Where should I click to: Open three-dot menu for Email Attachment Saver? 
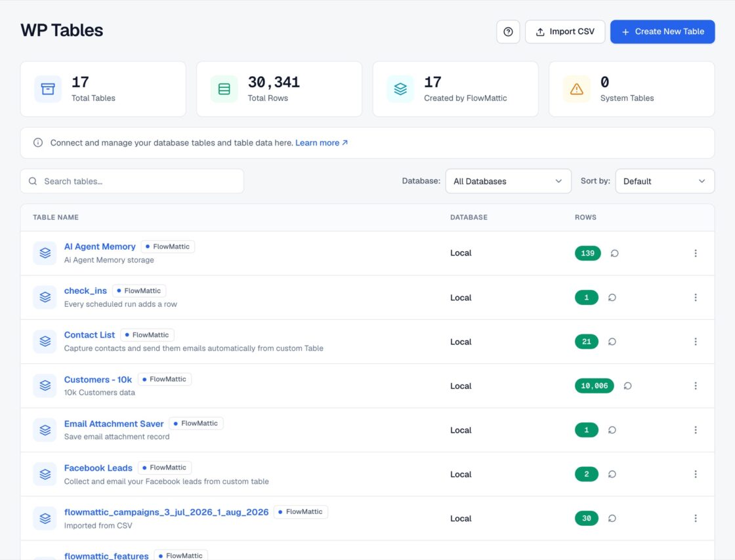click(x=696, y=430)
